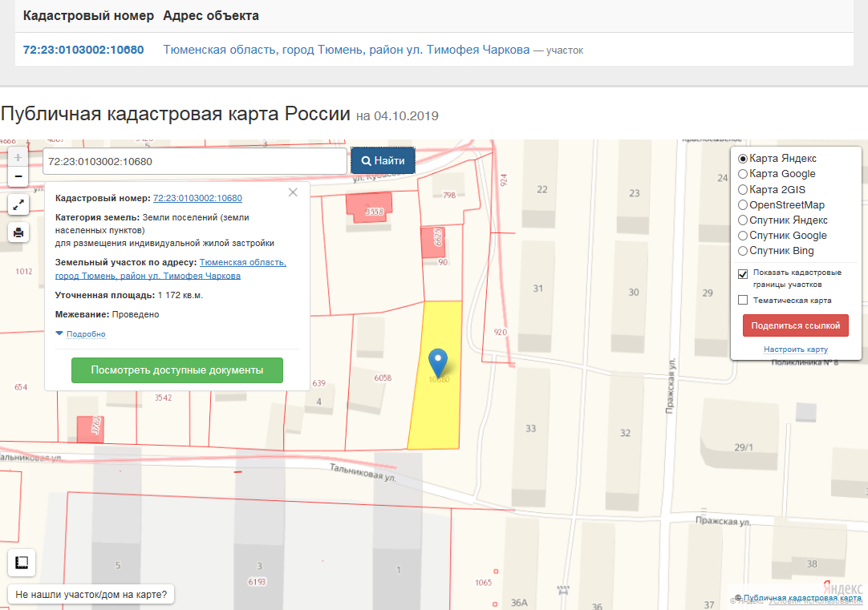Screen dimensions: 868x610
Task: Zoom in the map with plus button
Action: 18,158
